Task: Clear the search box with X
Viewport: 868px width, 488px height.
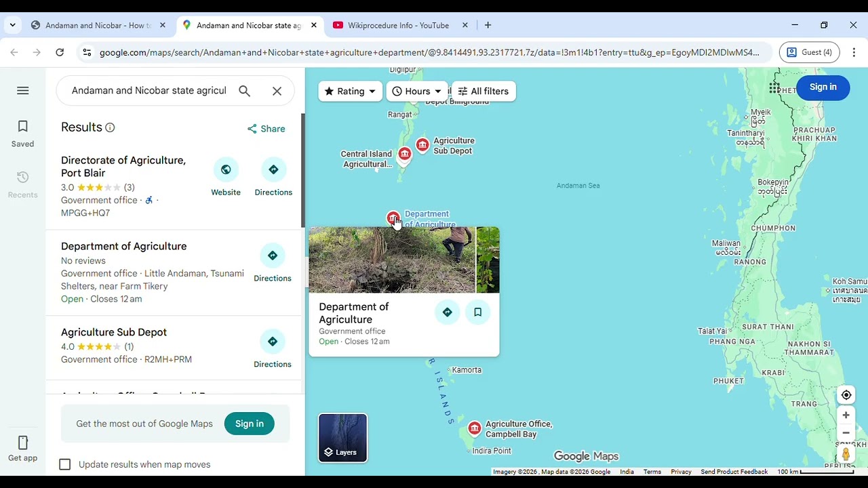Action: pos(277,91)
